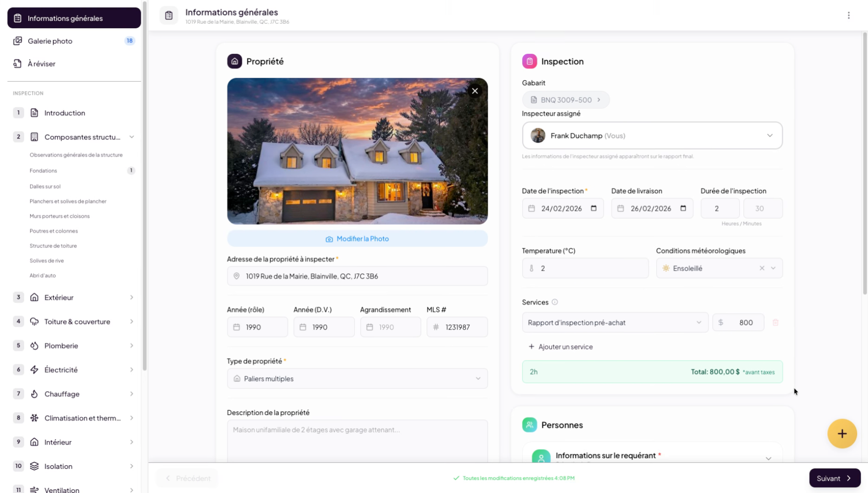Click the Description de la propriété text field
868x493 pixels.
click(x=357, y=441)
